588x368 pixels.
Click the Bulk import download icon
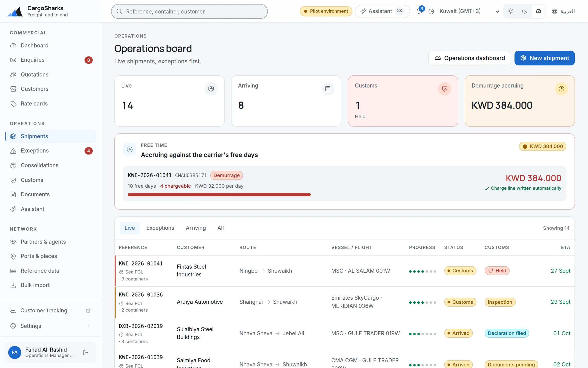(x=13, y=285)
